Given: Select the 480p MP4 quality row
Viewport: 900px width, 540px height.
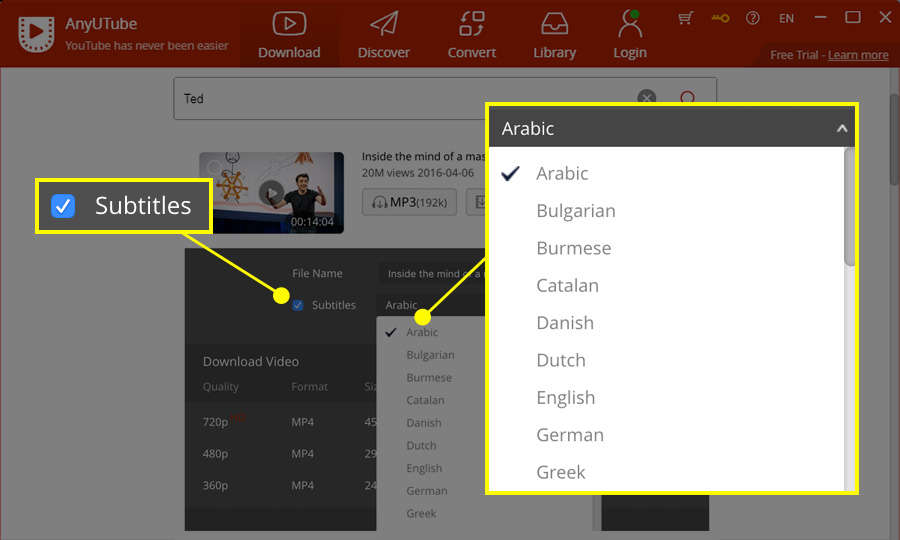Looking at the screenshot, I should coord(281,454).
